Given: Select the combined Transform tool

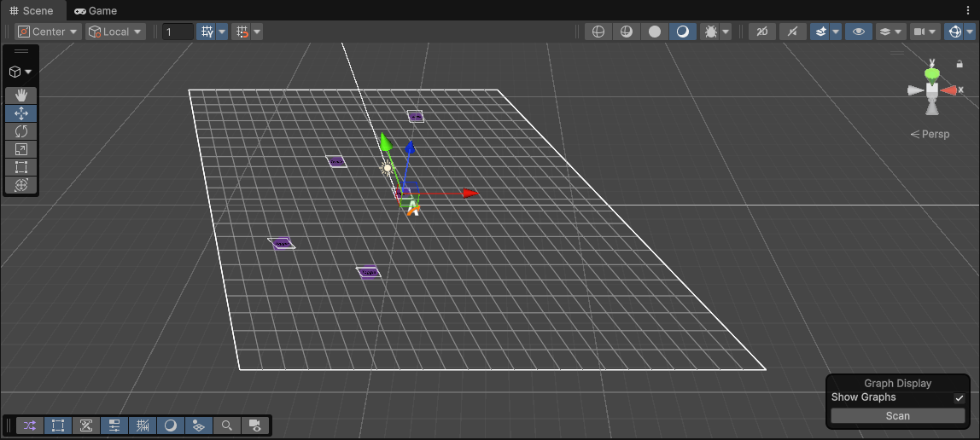Looking at the screenshot, I should pos(21,185).
